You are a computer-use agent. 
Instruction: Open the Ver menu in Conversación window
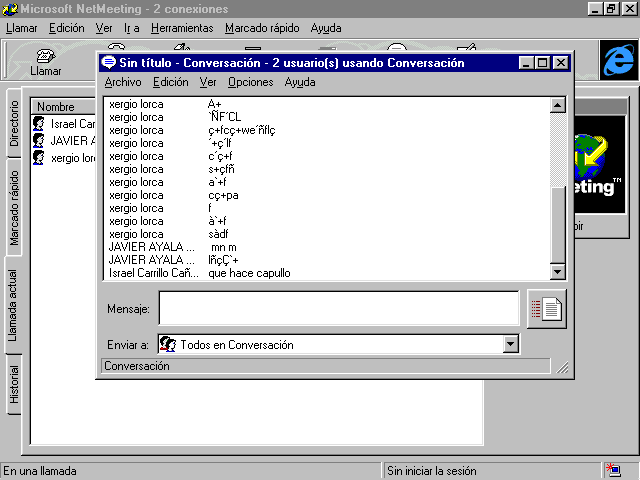click(208, 82)
